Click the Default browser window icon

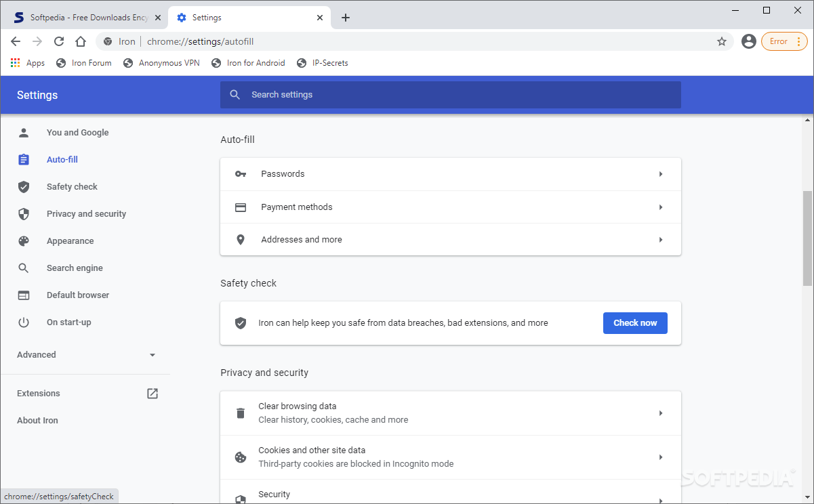[x=24, y=295]
